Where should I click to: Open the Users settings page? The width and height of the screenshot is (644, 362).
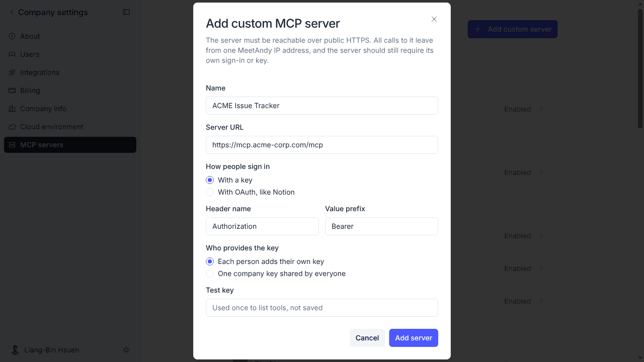[x=70, y=54]
